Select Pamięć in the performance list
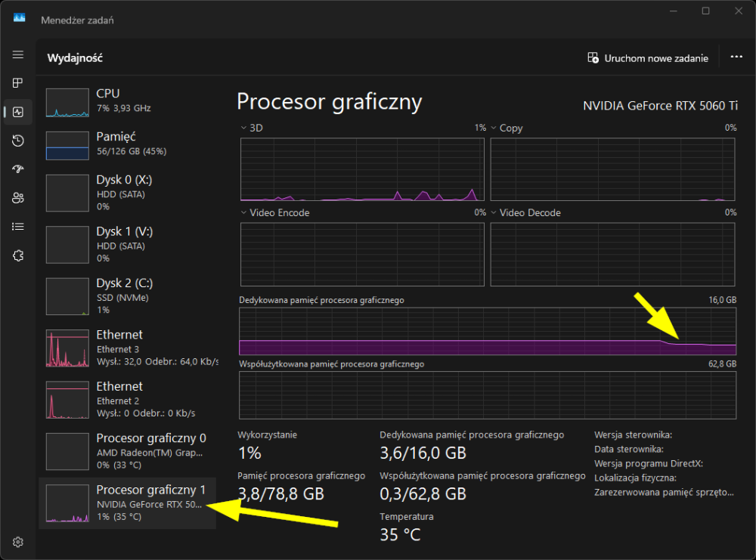Viewport: 756px width, 560px height. (x=127, y=145)
